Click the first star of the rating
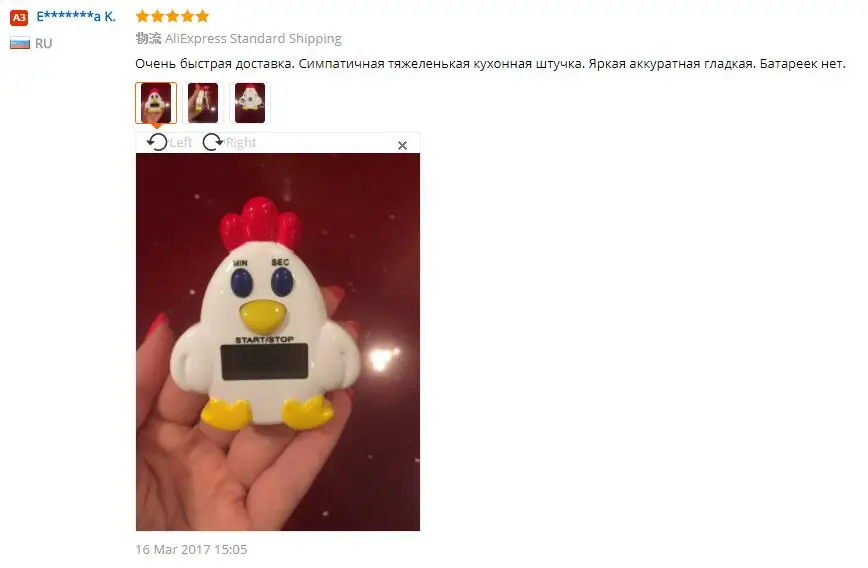 click(143, 16)
